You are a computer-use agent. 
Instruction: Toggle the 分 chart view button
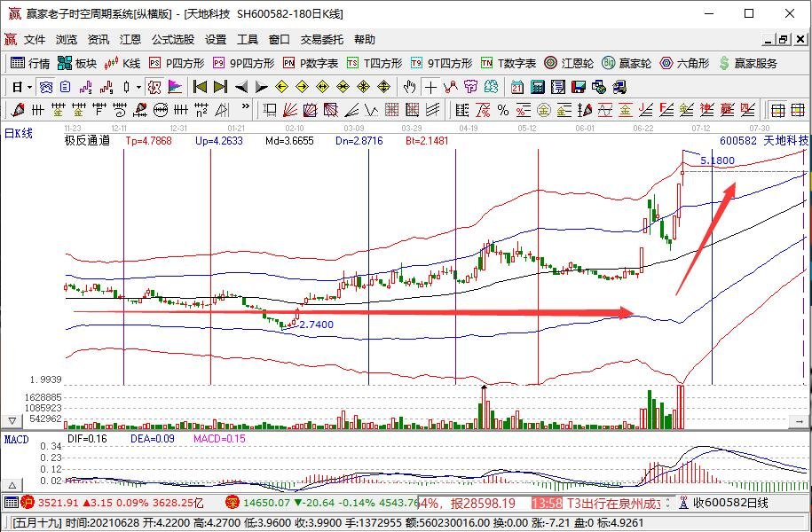[x=45, y=87]
